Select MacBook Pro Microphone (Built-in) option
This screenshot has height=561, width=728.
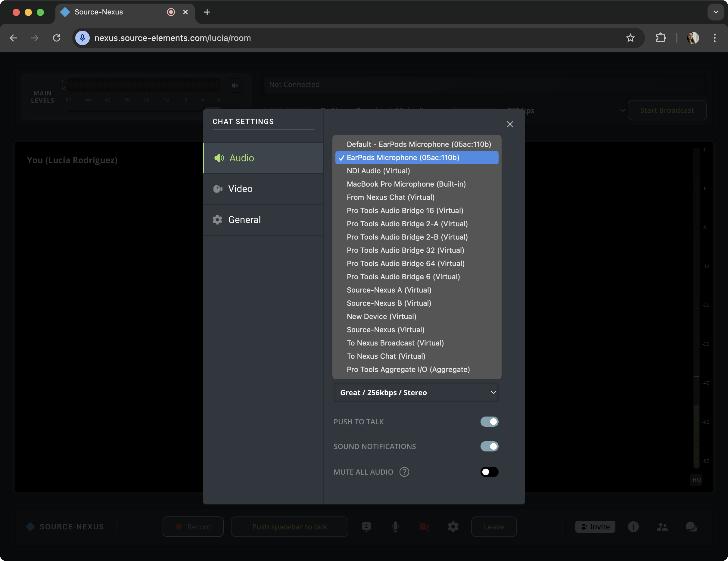pyautogui.click(x=406, y=184)
